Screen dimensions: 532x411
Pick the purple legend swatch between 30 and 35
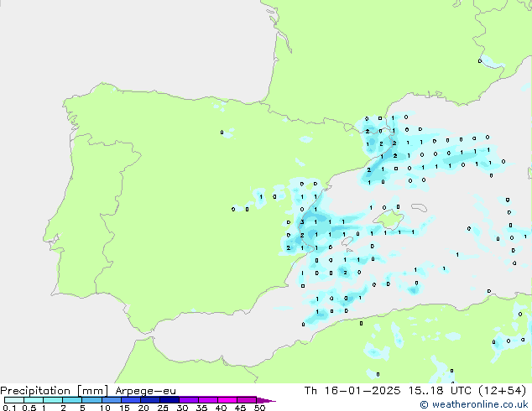pos(188,400)
